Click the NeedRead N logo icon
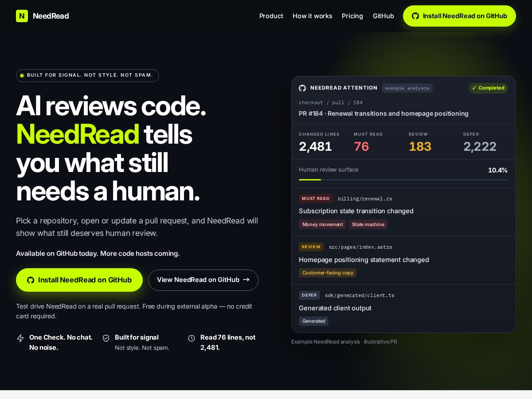The height and width of the screenshot is (399, 532). pyautogui.click(x=22, y=16)
